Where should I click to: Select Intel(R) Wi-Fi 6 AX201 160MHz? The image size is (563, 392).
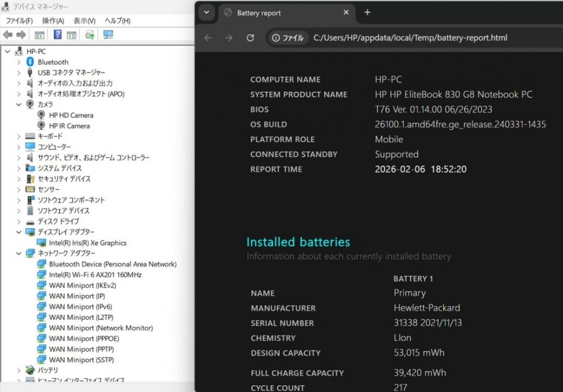[x=95, y=274]
